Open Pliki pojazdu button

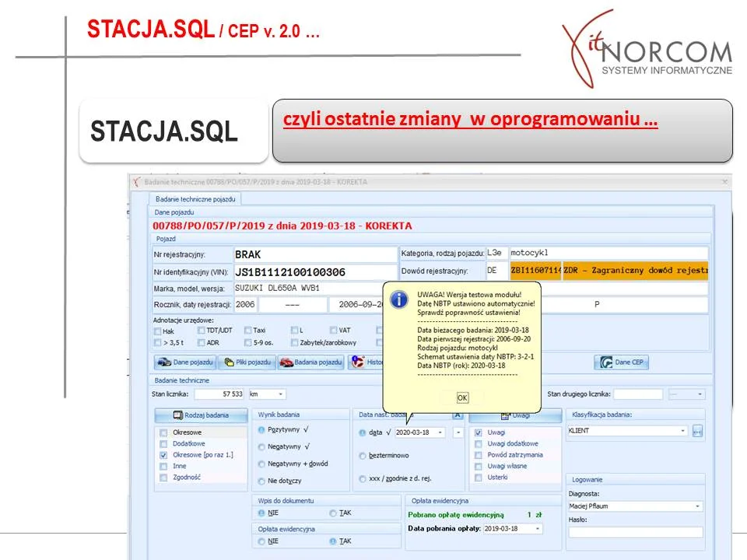coord(247,362)
